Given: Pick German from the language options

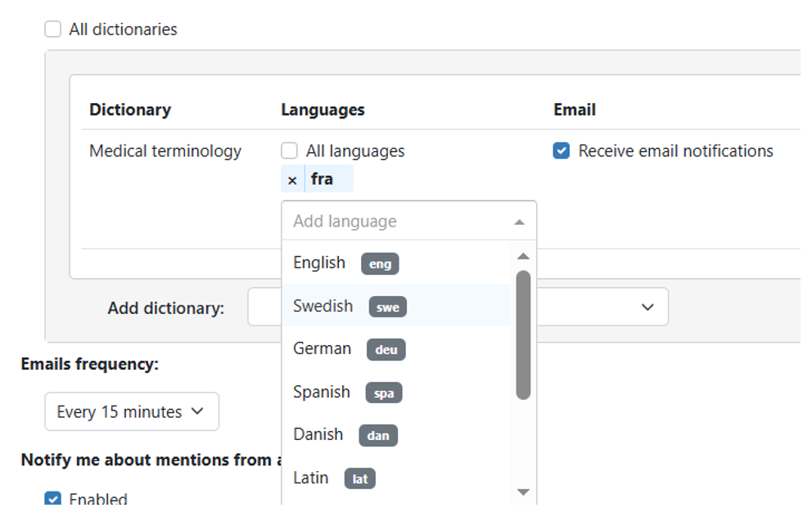Looking at the screenshot, I should click(396, 349).
